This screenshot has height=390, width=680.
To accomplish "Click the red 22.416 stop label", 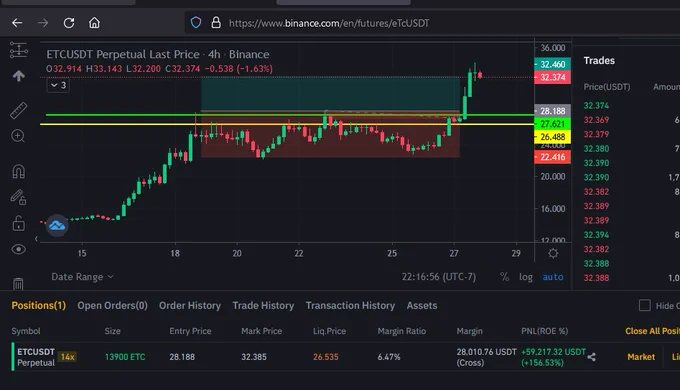I will pyautogui.click(x=552, y=157).
